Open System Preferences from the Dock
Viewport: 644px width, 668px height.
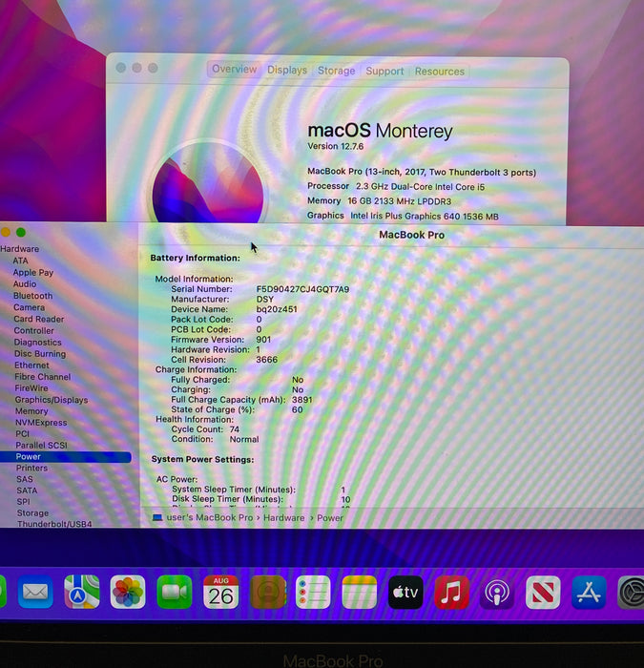[632, 593]
